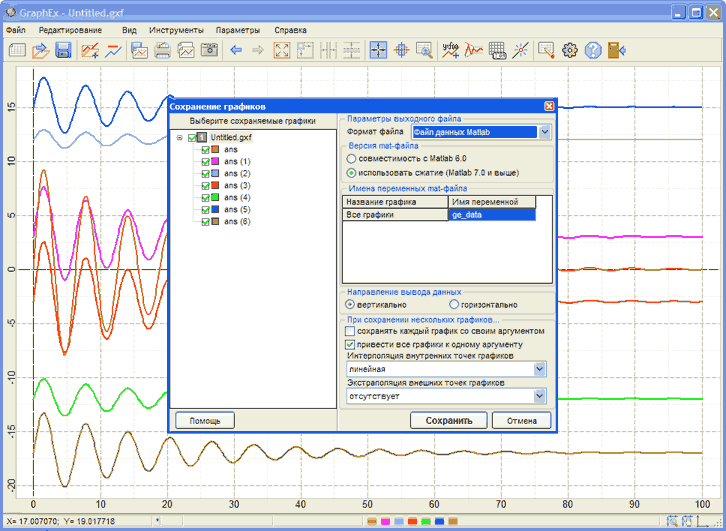This screenshot has height=531, width=726.
Task: Click the Print toolbar icon
Action: [162, 50]
